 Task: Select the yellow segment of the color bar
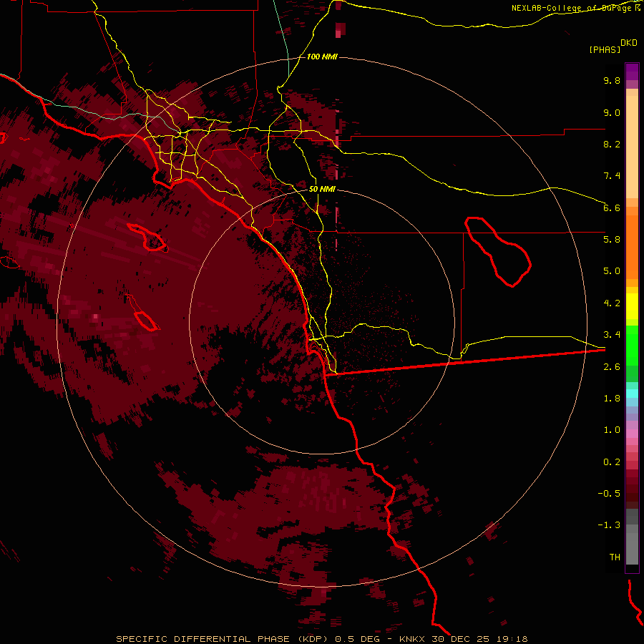(x=632, y=306)
